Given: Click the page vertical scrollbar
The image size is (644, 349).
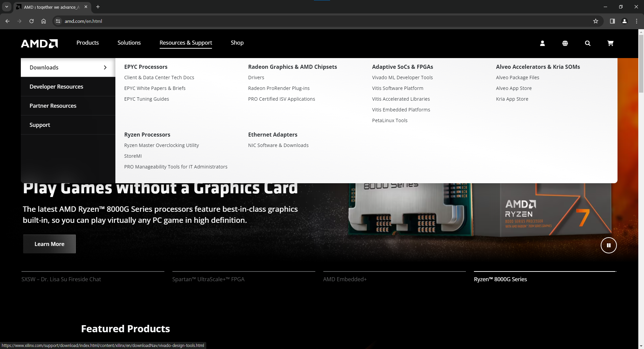Looking at the screenshot, I should (x=641, y=64).
